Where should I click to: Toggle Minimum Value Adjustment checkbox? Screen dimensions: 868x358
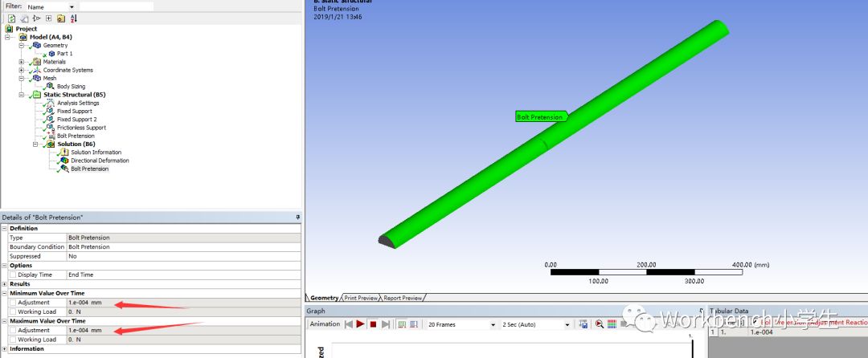pyautogui.click(x=13, y=303)
